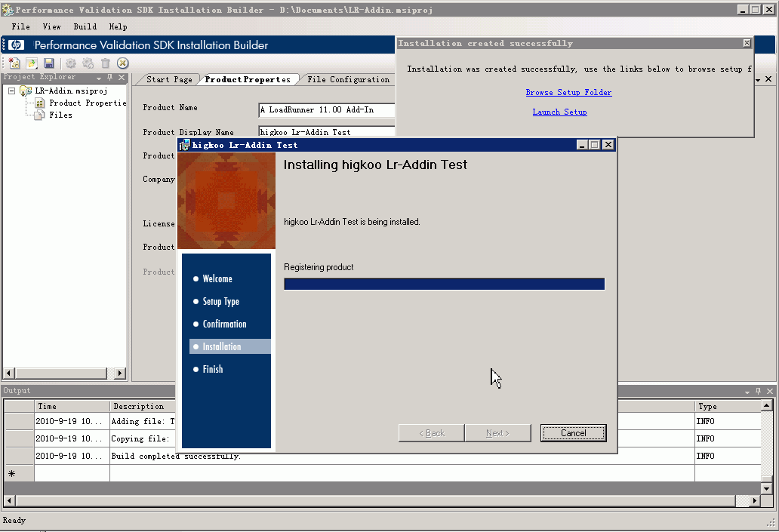
Task: Click Output grid scroll down arrow
Action: click(x=767, y=489)
